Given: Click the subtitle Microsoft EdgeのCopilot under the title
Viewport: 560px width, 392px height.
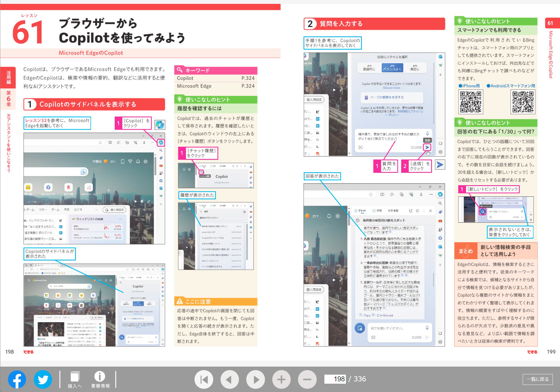Looking at the screenshot, I should [91, 53].
